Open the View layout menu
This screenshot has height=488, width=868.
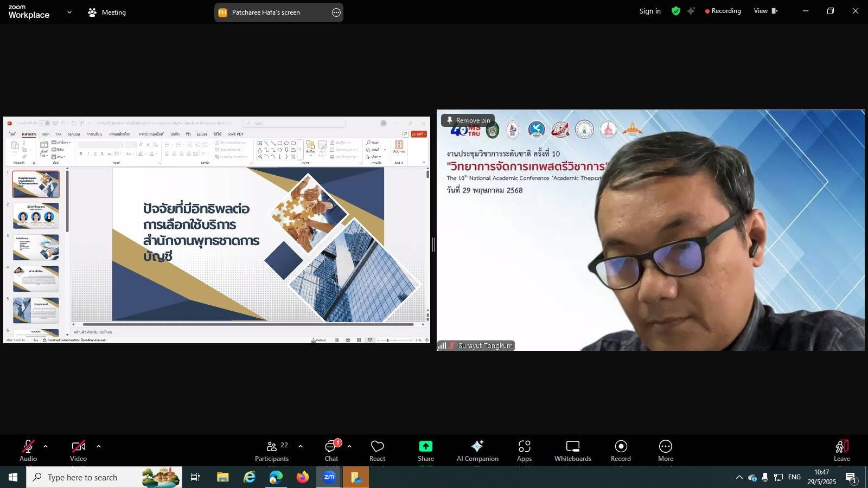tap(765, 11)
